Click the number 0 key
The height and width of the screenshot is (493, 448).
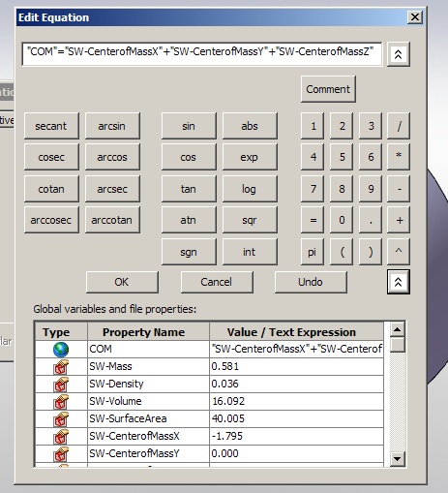pos(342,220)
